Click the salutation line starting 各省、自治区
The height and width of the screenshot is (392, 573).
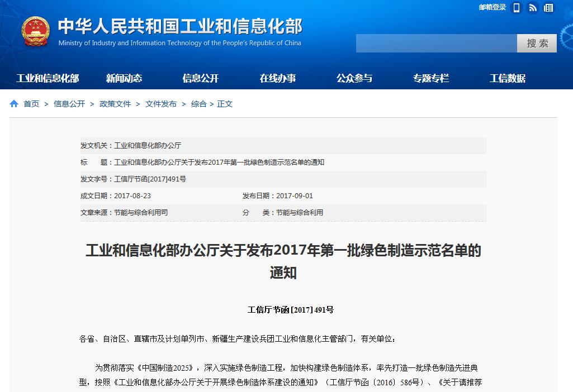237,339
